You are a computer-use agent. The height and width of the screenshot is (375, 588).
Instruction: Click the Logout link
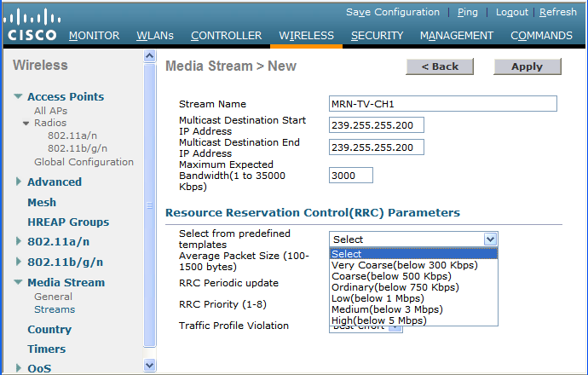(x=512, y=12)
